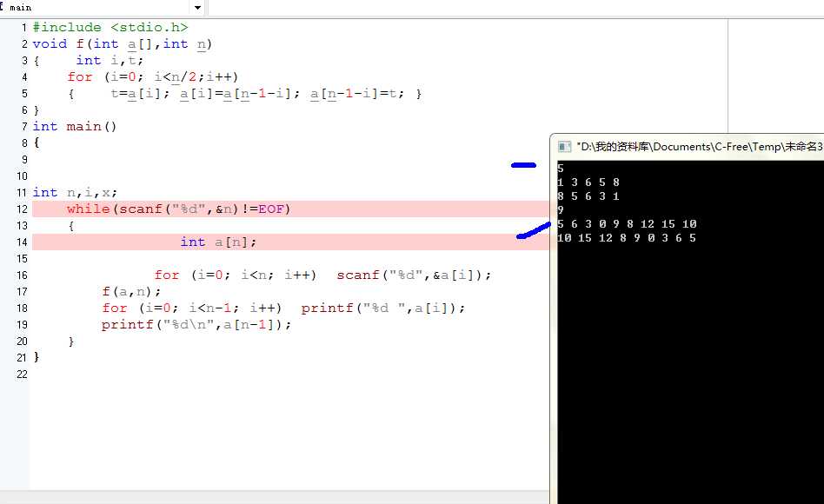The width and height of the screenshot is (824, 504).
Task: Click '#include <stdio.h>' on line 1
Action: 110,27
